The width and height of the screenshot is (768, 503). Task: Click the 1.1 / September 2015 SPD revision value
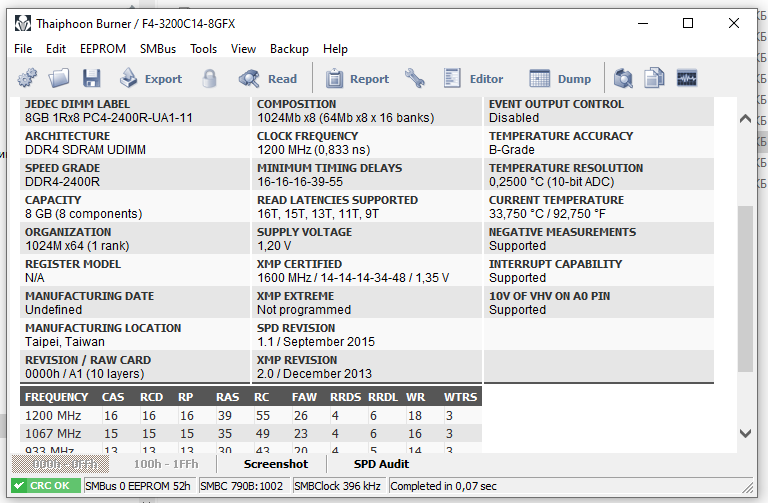coord(316,342)
